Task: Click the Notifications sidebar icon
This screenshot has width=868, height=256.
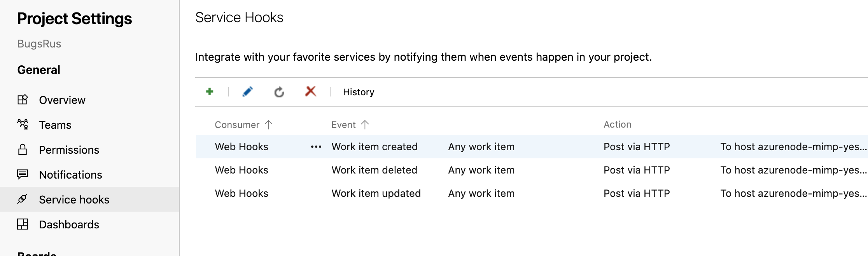Action: [23, 174]
